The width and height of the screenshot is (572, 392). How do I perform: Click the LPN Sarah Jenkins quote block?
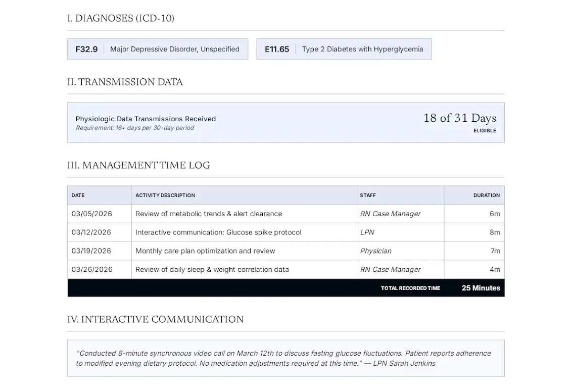pos(286,358)
